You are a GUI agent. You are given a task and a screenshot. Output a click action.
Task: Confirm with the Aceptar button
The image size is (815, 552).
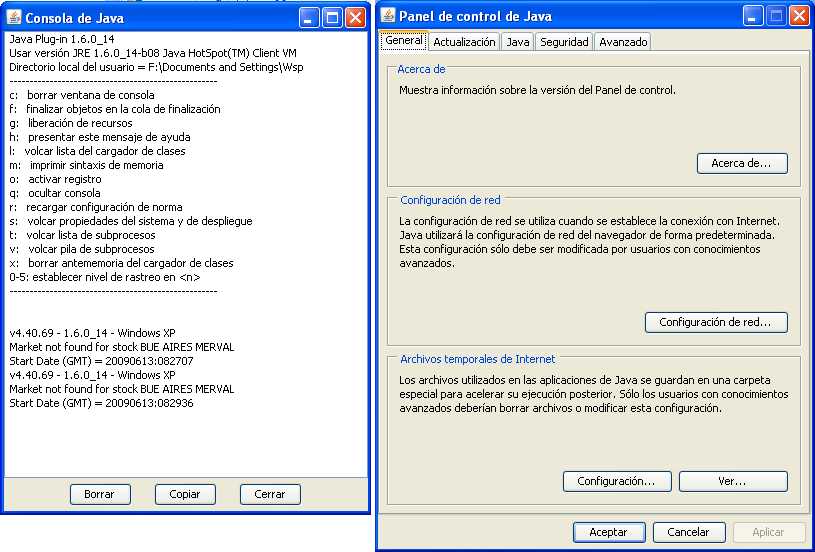coord(609,532)
